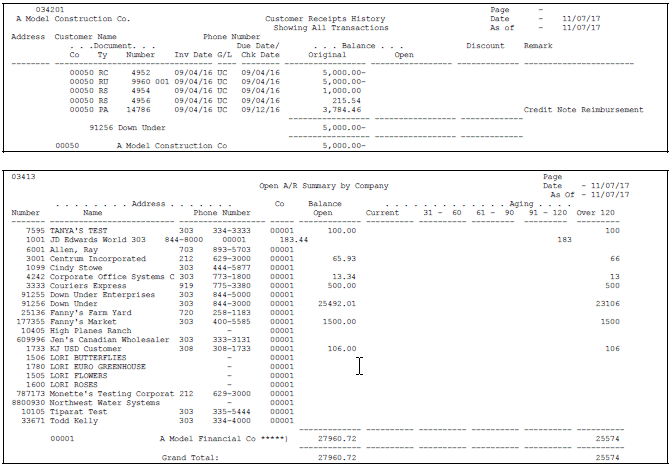Image resolution: width=671 pixels, height=466 pixels.
Task: Select the 'Remark' column header
Action: click(x=538, y=46)
